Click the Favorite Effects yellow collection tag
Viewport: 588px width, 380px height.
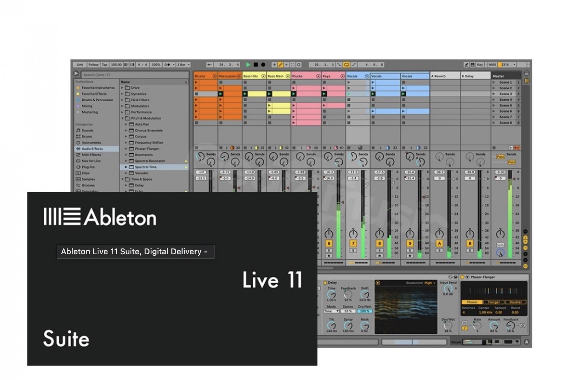click(78, 94)
